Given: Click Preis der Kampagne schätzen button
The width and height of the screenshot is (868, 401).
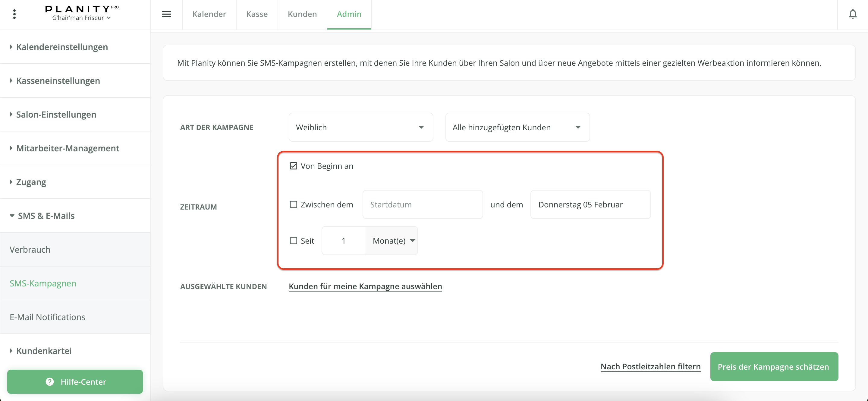Looking at the screenshot, I should (774, 367).
